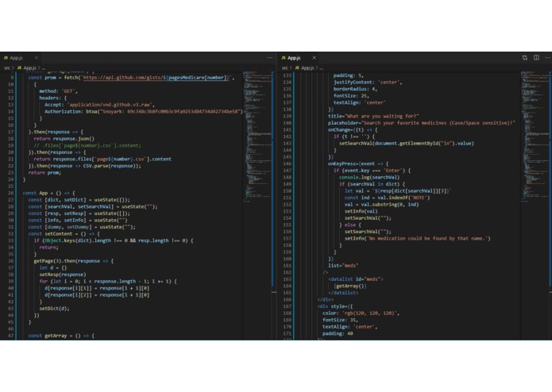Click the 'onChange={(t) => {' line
Screen dimensions: 552x392
[353, 129]
